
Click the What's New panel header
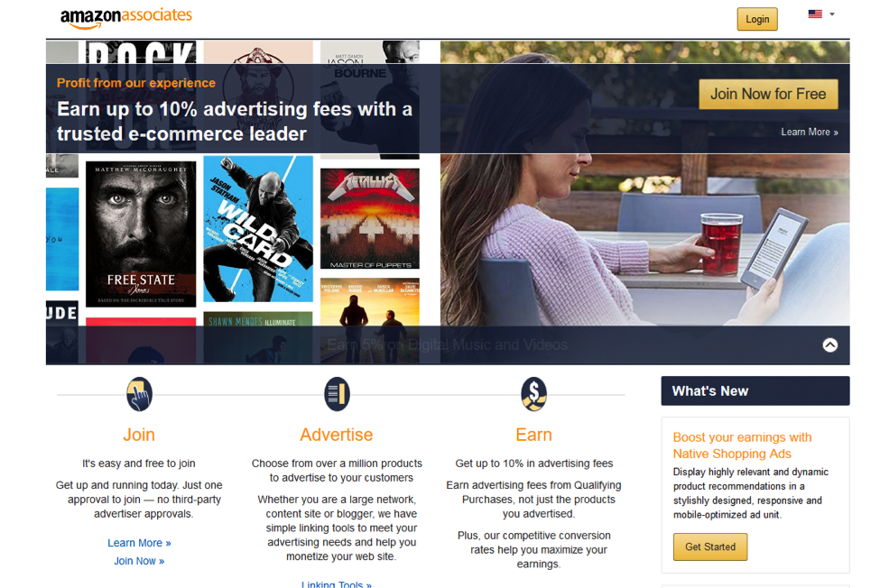point(755,390)
